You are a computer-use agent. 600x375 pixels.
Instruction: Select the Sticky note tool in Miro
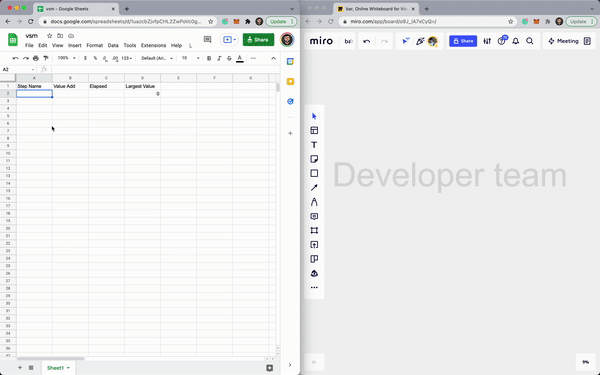tap(314, 159)
